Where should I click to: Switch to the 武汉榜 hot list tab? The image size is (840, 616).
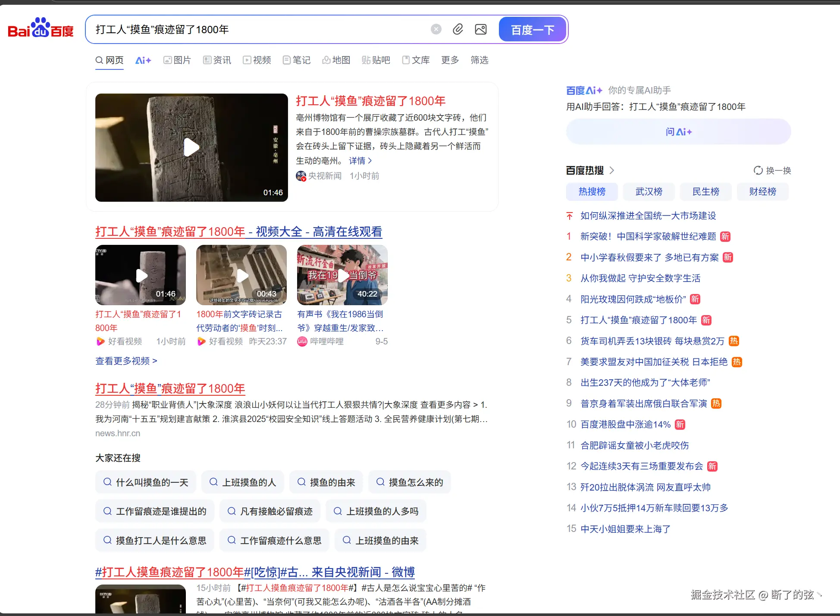coord(649,191)
